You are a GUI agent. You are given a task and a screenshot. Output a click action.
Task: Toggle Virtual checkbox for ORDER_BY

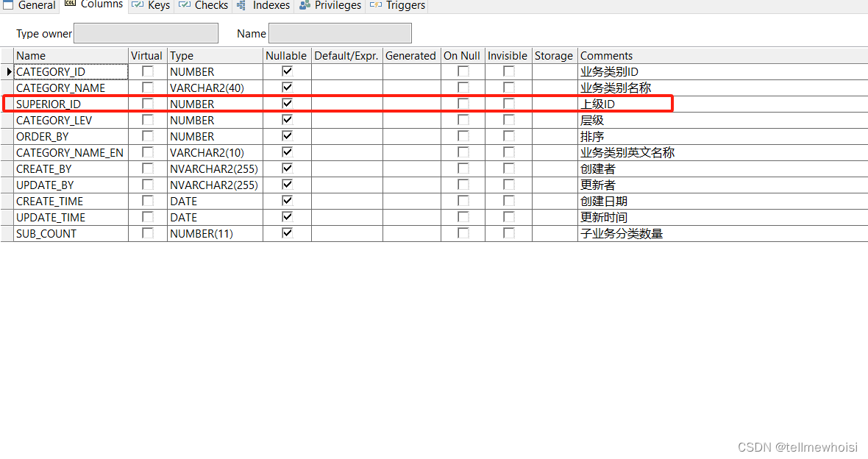[x=147, y=136]
